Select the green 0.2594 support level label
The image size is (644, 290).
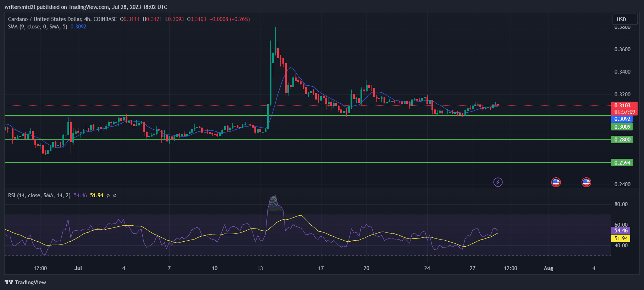coord(622,163)
